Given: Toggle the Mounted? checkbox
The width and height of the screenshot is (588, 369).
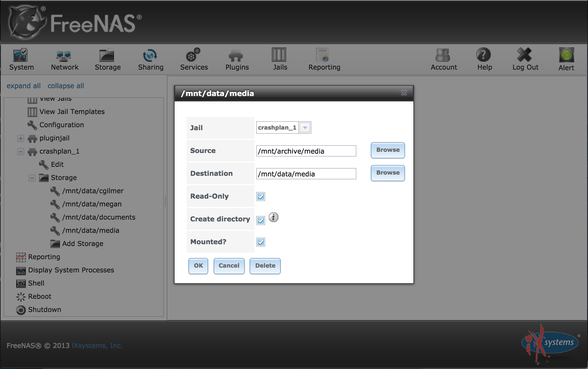Looking at the screenshot, I should pos(261,242).
